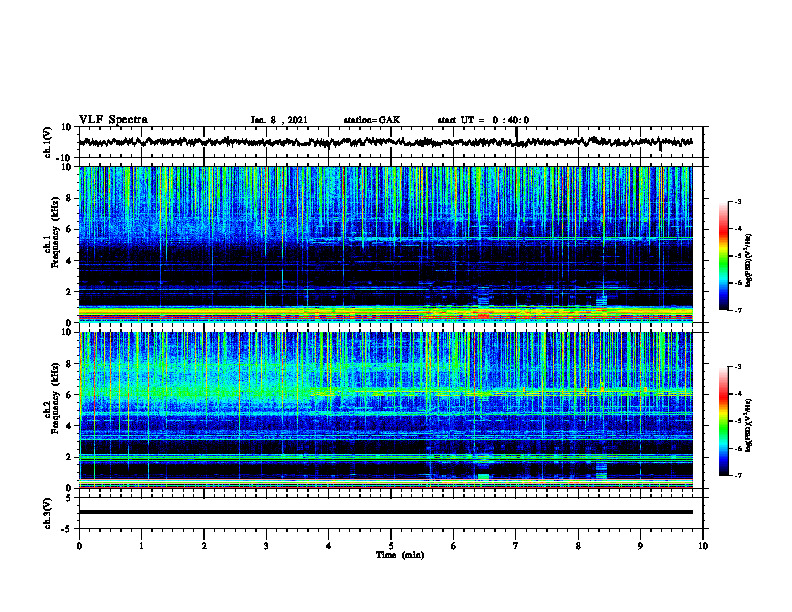Click the ch.1 spectrogram color scale bar
Image resolution: width=792 pixels, height=612 pixels.
click(x=723, y=256)
